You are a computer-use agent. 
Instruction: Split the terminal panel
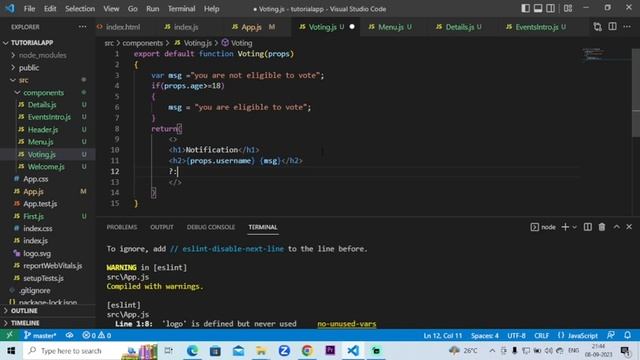[x=587, y=227]
